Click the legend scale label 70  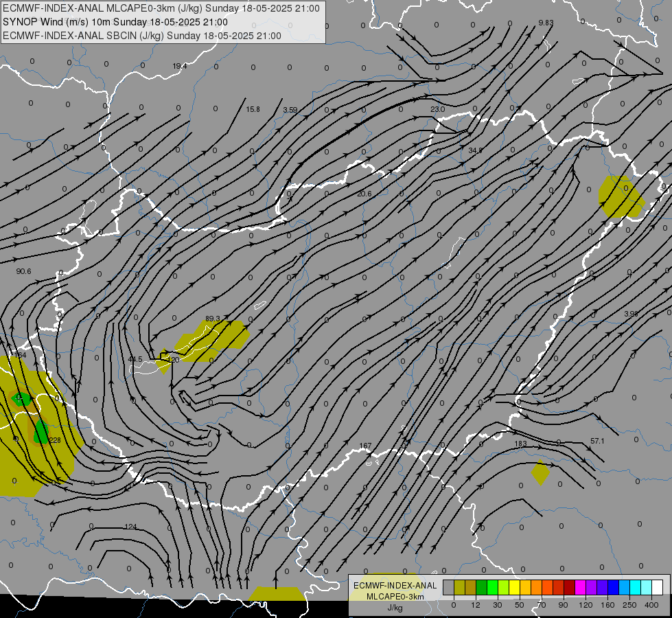click(542, 605)
